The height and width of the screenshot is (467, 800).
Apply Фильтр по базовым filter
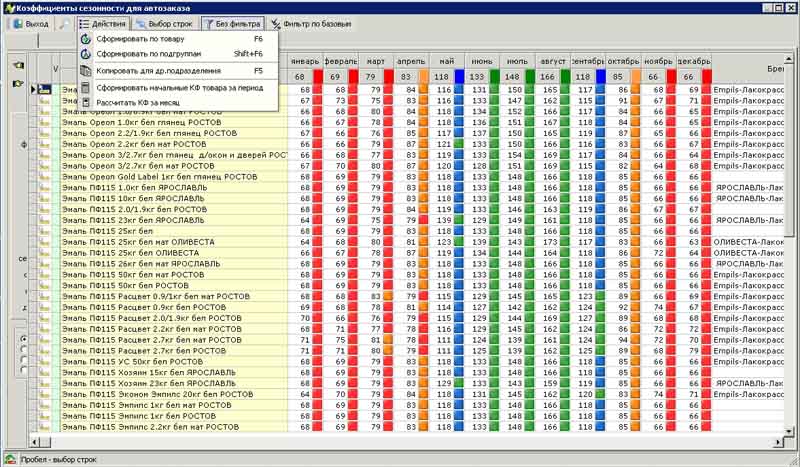click(x=311, y=24)
